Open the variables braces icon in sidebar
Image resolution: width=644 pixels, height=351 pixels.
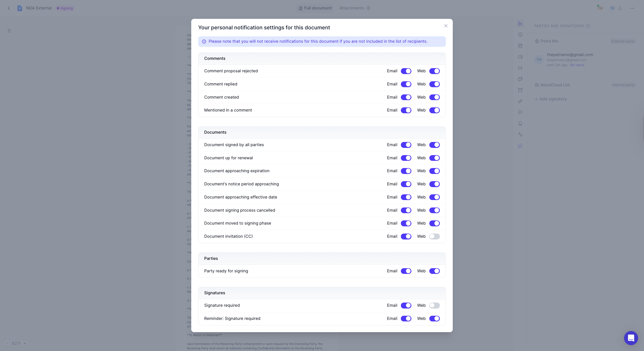point(520,68)
